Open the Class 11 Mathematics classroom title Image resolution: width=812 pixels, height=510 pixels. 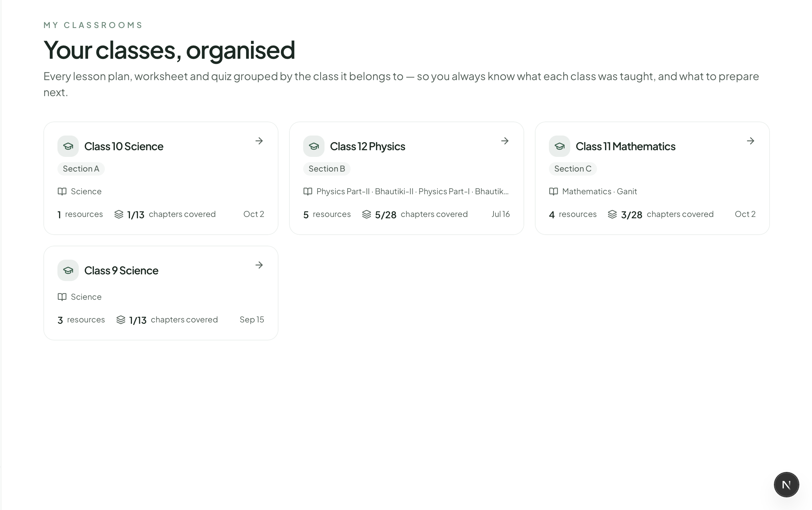pos(625,146)
